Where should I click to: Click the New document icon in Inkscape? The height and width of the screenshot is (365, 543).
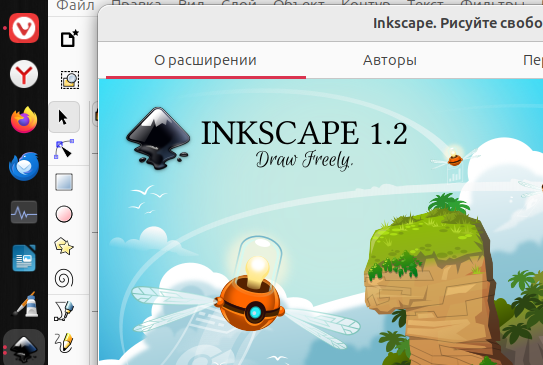(69, 38)
